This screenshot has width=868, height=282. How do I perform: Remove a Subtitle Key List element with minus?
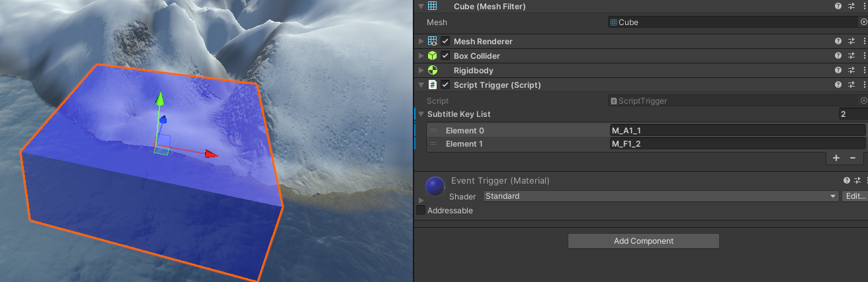click(853, 158)
